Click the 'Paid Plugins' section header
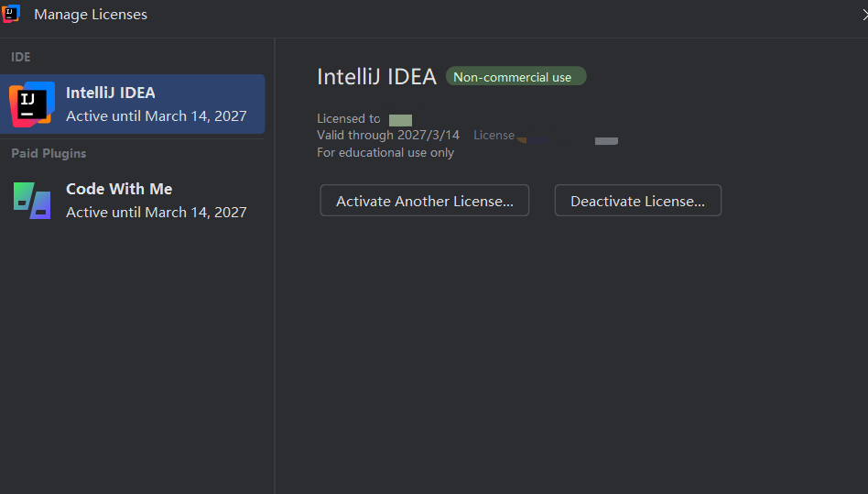This screenshot has width=868, height=494. click(x=49, y=153)
